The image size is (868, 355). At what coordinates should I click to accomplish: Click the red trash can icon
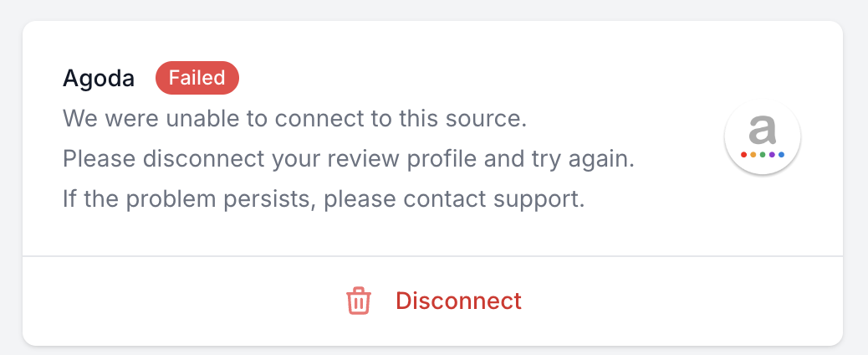coord(358,301)
